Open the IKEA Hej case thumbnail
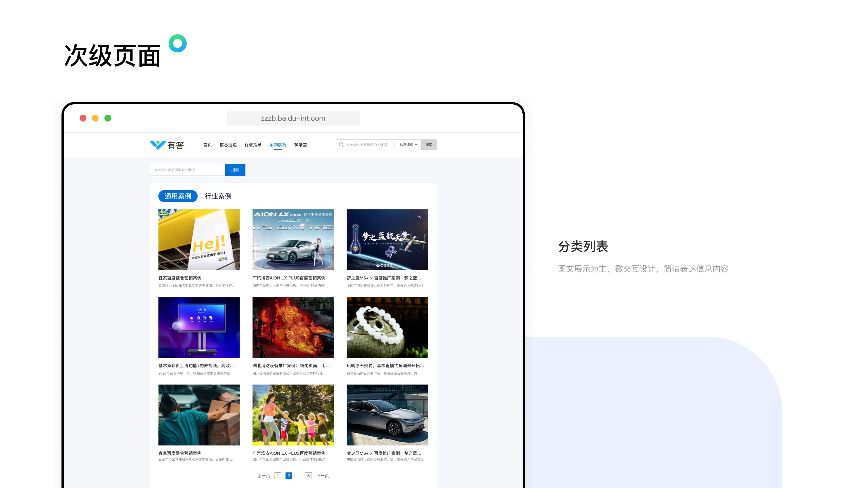The height and width of the screenshot is (488, 868). (199, 239)
